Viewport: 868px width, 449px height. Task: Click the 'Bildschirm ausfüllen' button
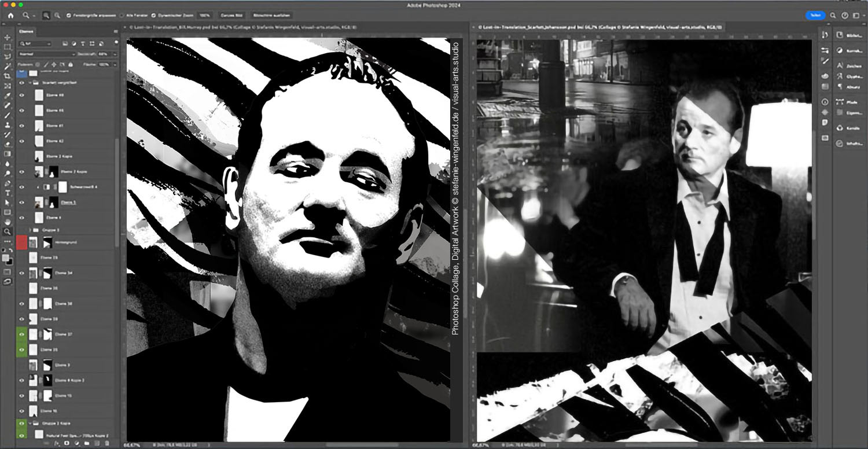[x=271, y=15]
